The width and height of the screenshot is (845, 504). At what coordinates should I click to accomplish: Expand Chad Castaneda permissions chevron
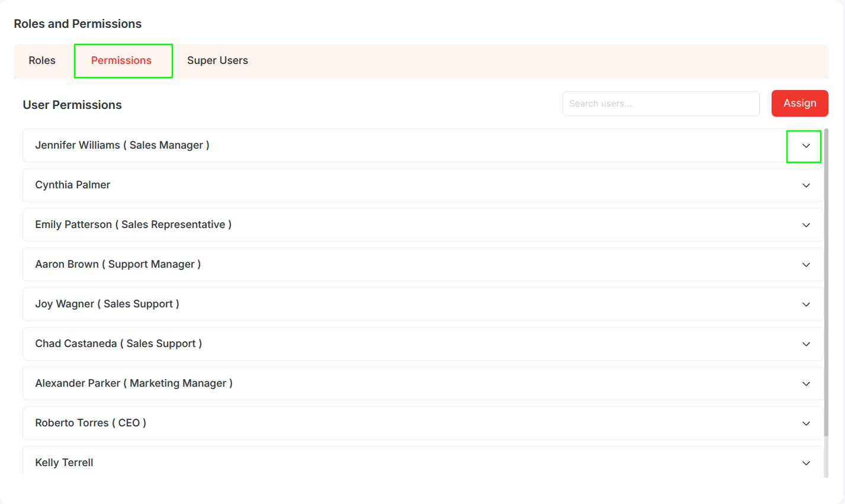tap(806, 344)
